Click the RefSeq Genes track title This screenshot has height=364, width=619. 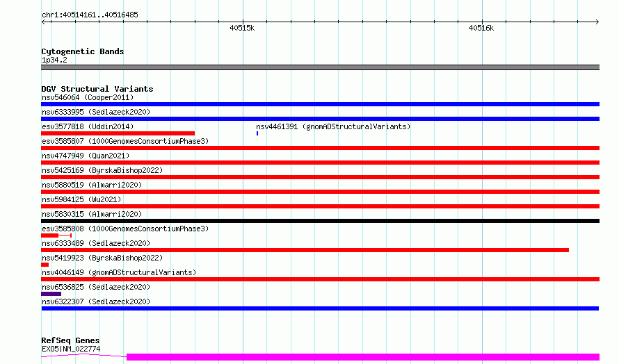70,340
